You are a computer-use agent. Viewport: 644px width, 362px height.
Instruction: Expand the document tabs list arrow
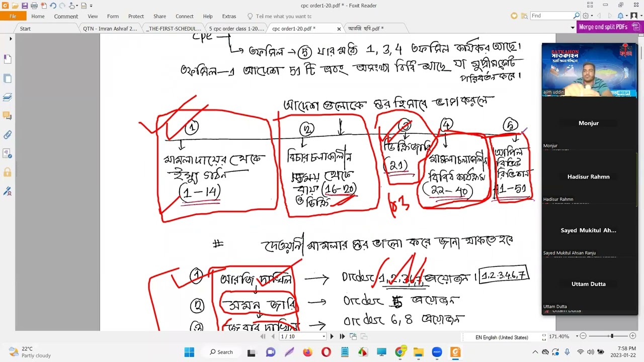click(x=573, y=28)
